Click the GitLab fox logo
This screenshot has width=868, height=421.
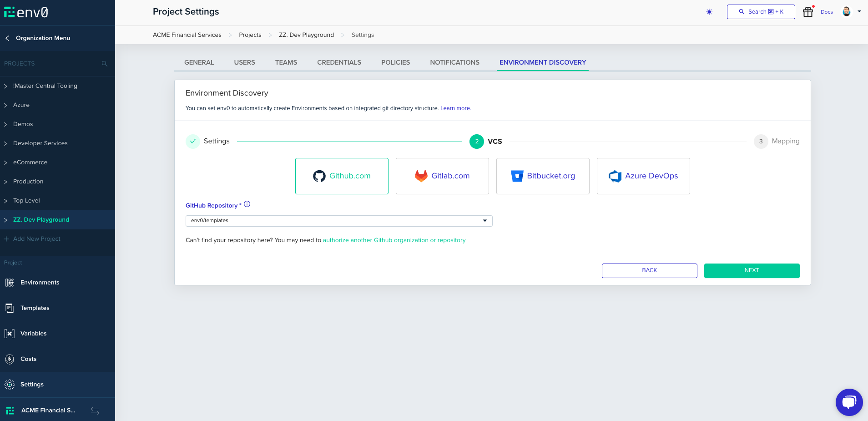coord(421,176)
